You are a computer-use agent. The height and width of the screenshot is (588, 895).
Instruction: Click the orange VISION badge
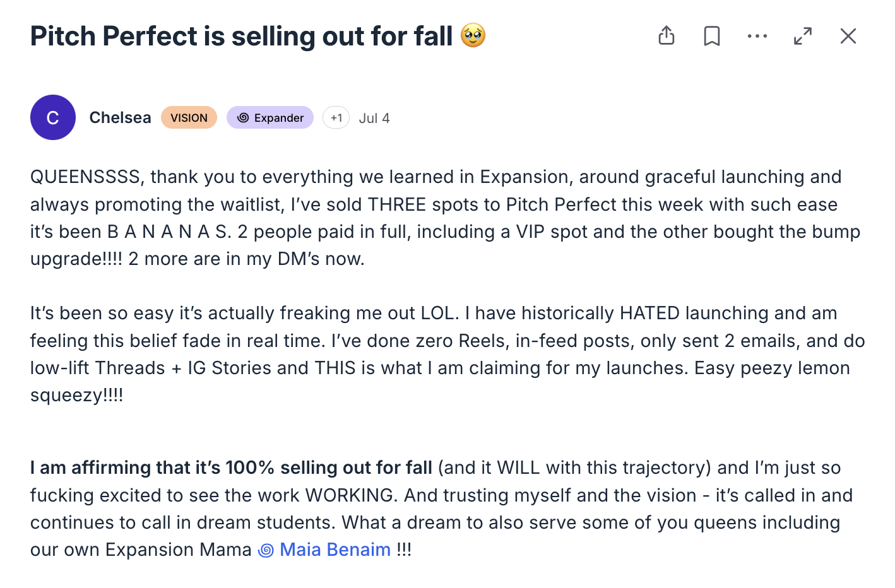pyautogui.click(x=189, y=118)
